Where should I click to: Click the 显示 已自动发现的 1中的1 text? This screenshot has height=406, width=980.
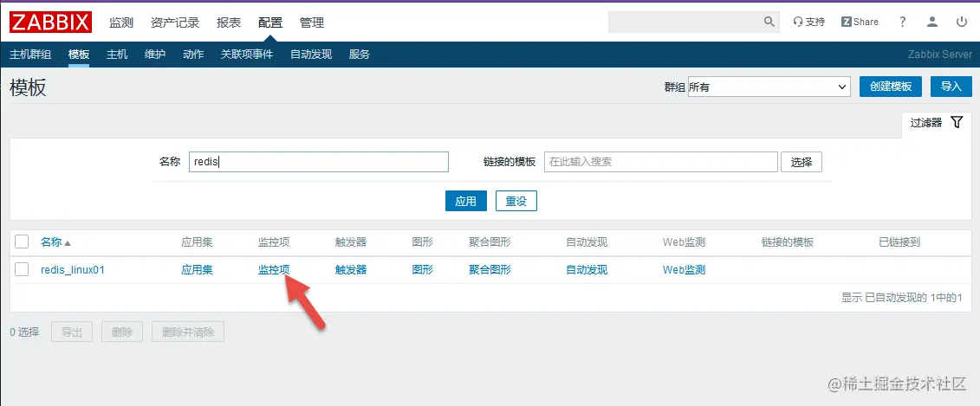coord(902,298)
